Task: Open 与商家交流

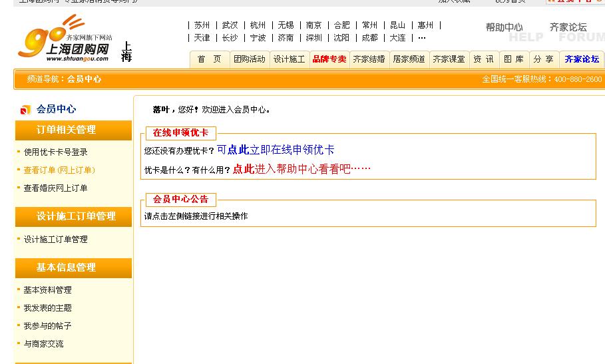Action: click(x=44, y=344)
